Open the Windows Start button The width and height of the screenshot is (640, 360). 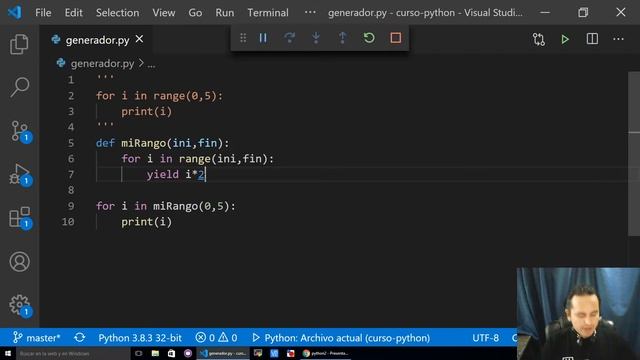8,353
